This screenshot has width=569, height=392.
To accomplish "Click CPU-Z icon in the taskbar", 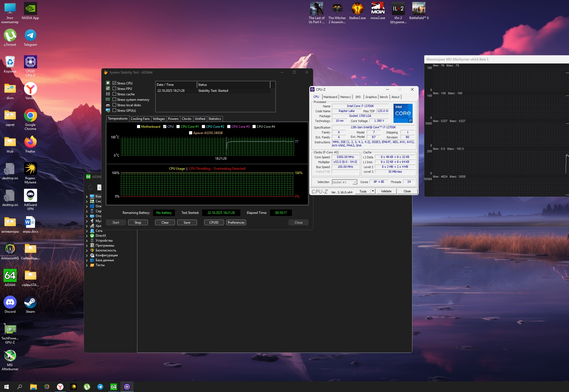I will pyautogui.click(x=127, y=387).
